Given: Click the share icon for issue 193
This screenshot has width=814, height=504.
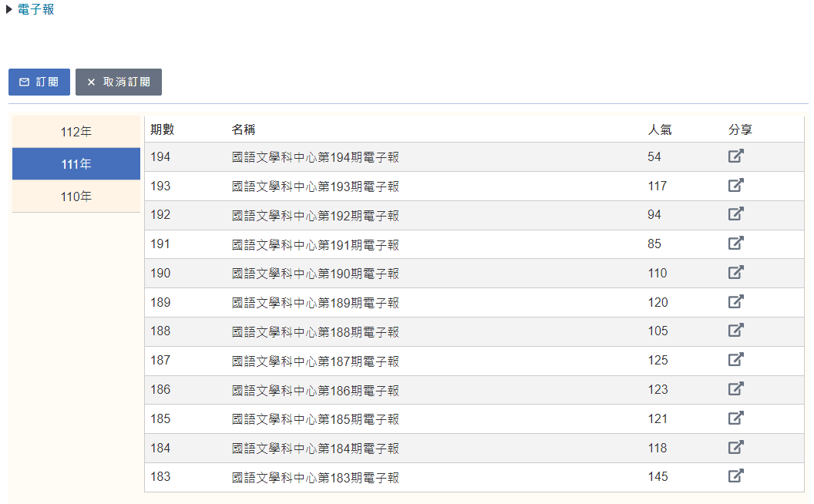Looking at the screenshot, I should pyautogui.click(x=735, y=185).
